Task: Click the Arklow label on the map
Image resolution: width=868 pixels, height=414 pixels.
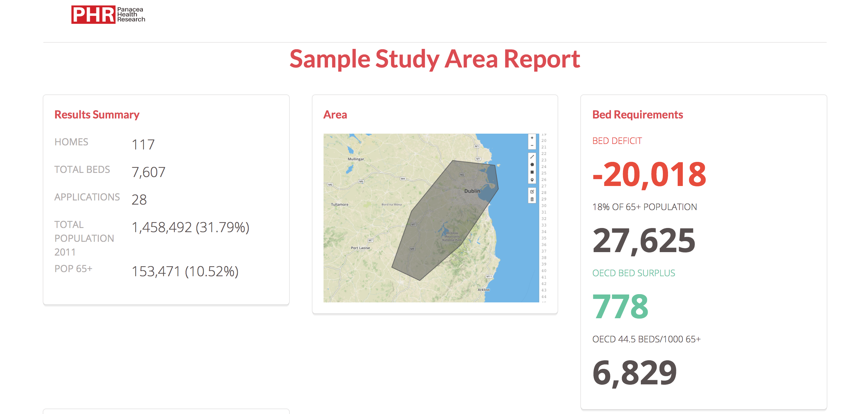Action: tap(483, 290)
